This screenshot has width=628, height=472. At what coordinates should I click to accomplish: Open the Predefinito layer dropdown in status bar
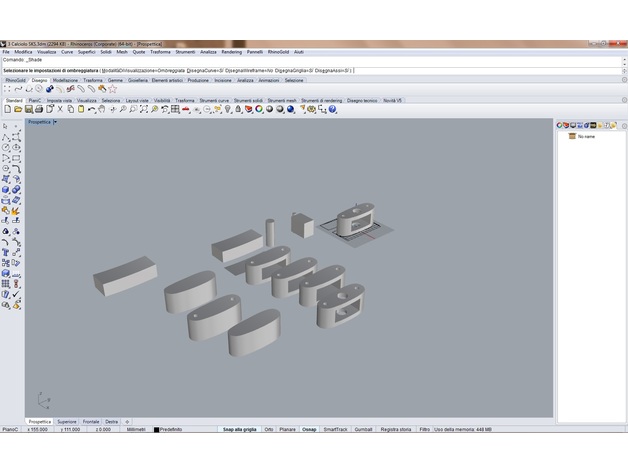coord(168,429)
